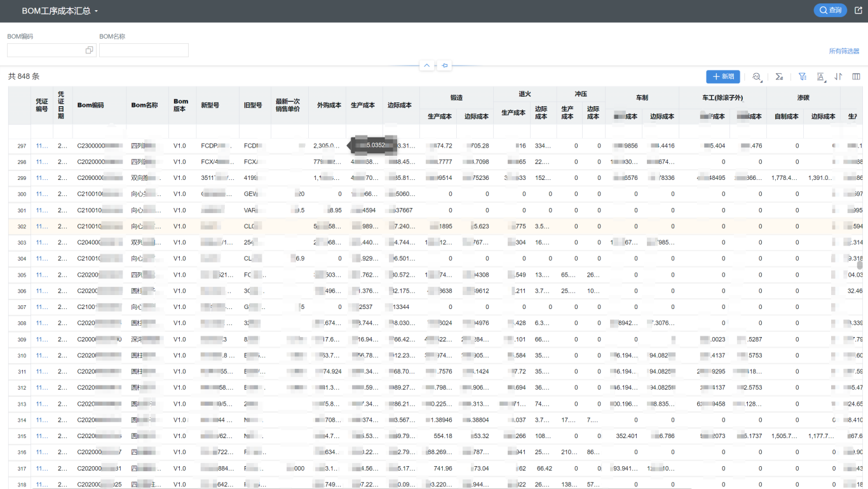Click V1.0 version cell in row 304
Image resolution: width=868 pixels, height=489 pixels.
tap(180, 259)
